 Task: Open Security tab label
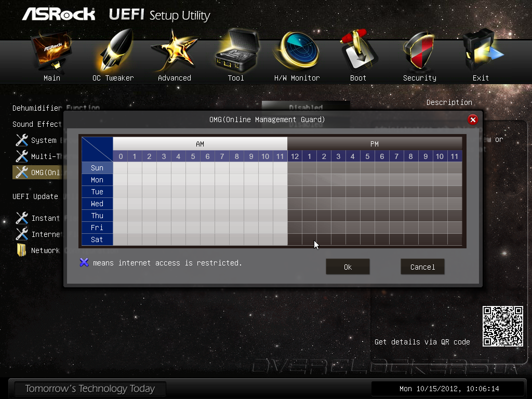(420, 78)
